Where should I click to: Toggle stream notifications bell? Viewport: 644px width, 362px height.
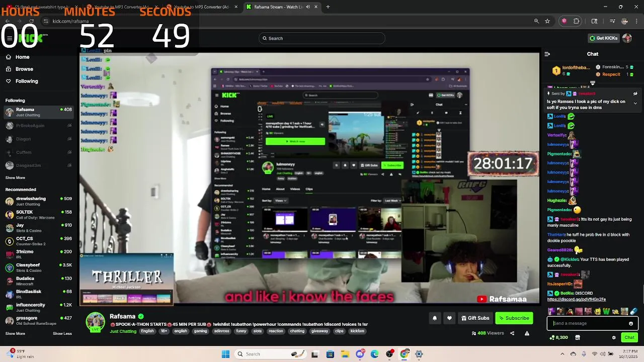click(435, 318)
